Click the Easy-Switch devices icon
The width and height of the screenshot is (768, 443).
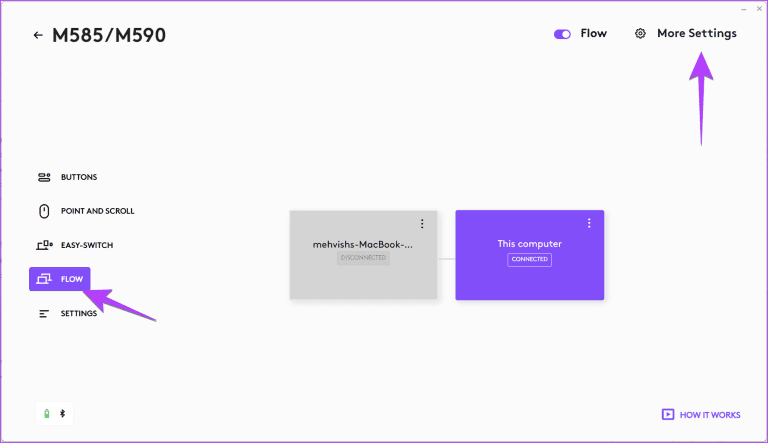point(44,245)
